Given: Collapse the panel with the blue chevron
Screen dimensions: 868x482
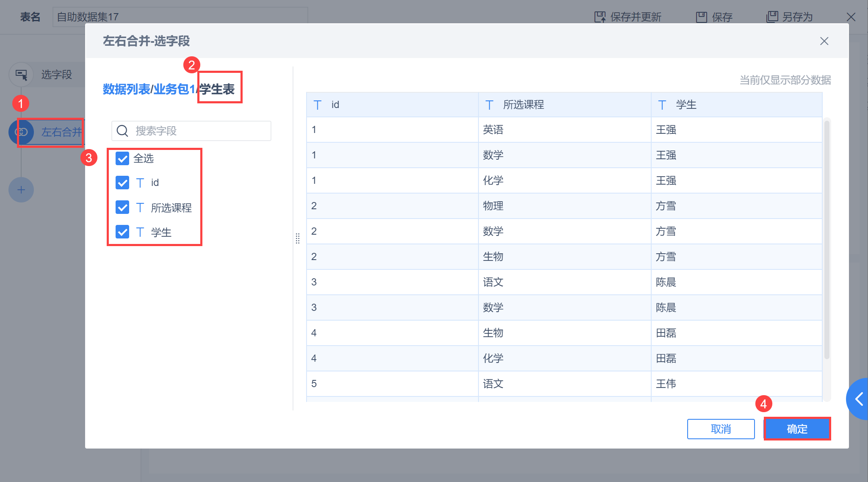Looking at the screenshot, I should (x=860, y=399).
